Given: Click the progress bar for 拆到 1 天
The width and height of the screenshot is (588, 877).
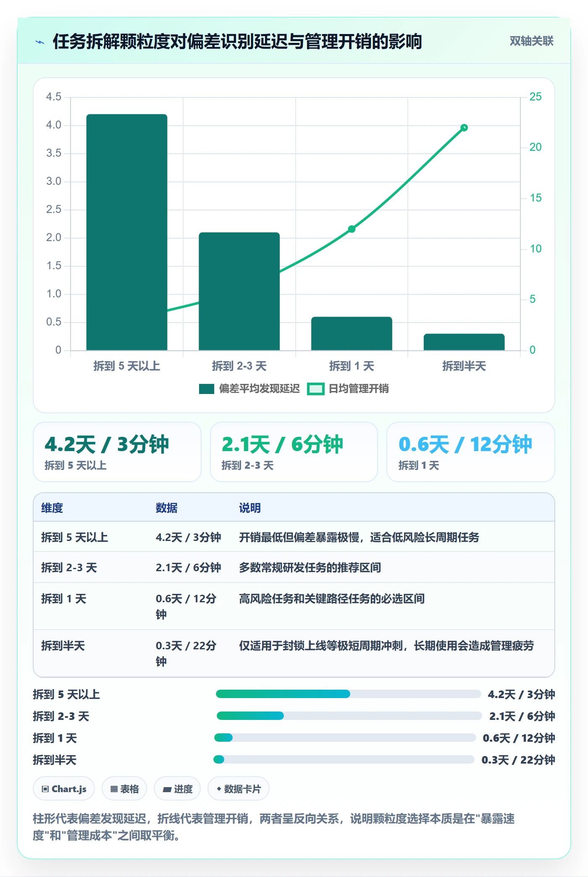Looking at the screenshot, I should point(345,738).
